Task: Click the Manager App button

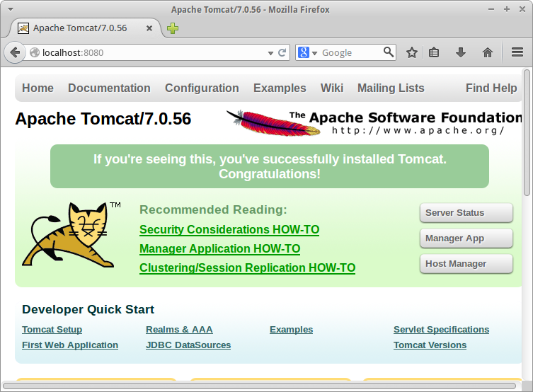Action: tap(466, 238)
